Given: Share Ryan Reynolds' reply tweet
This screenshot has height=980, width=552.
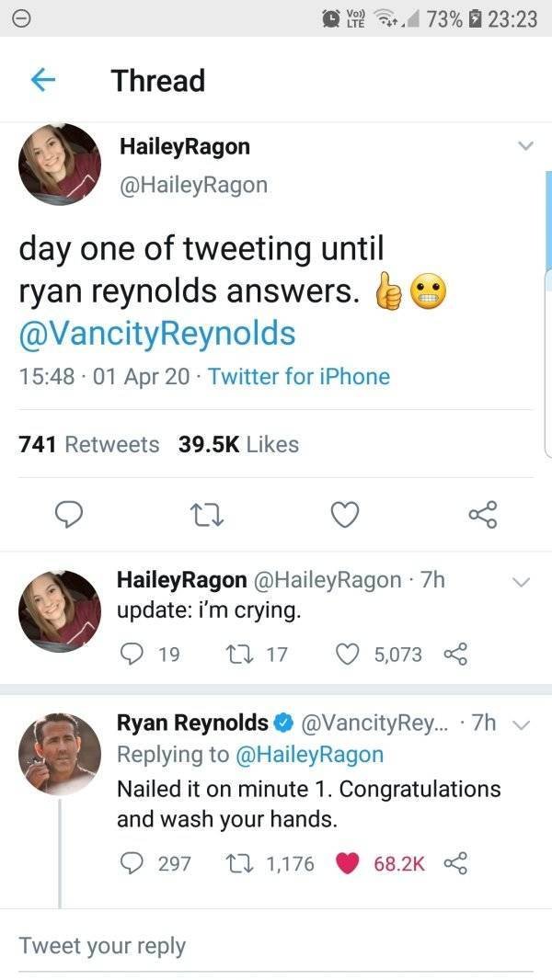Looking at the screenshot, I should [456, 863].
